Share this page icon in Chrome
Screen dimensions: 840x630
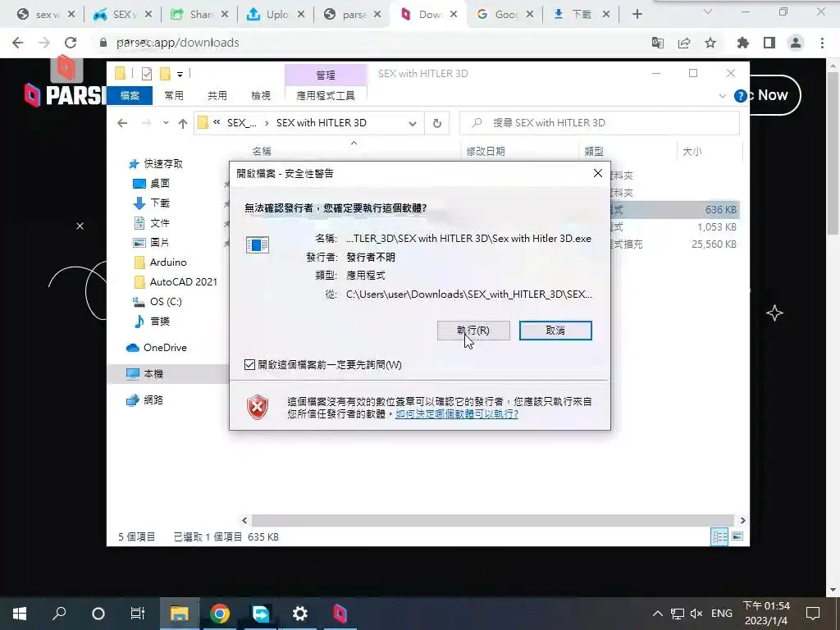[x=684, y=43]
